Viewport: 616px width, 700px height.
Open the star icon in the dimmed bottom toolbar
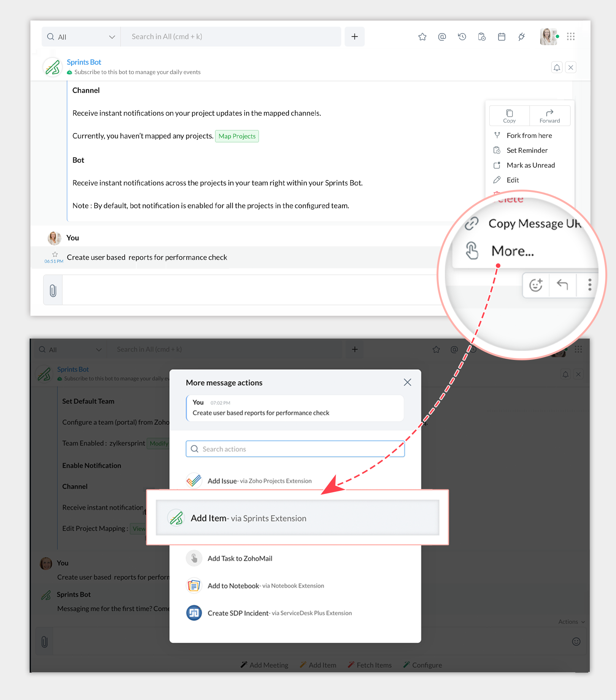(436, 349)
